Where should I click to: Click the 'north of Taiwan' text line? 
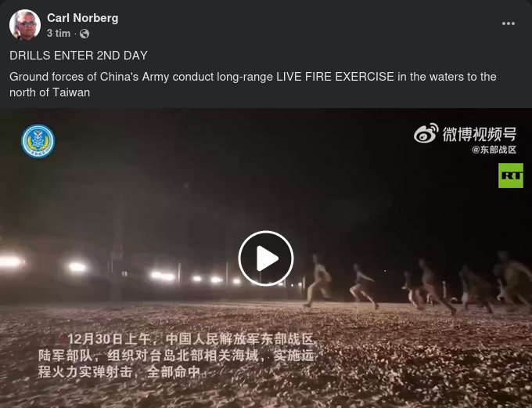[x=49, y=92]
